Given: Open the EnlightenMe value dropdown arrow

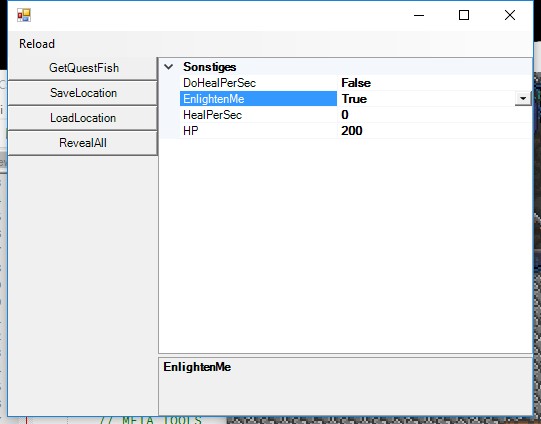Looking at the screenshot, I should (x=523, y=99).
